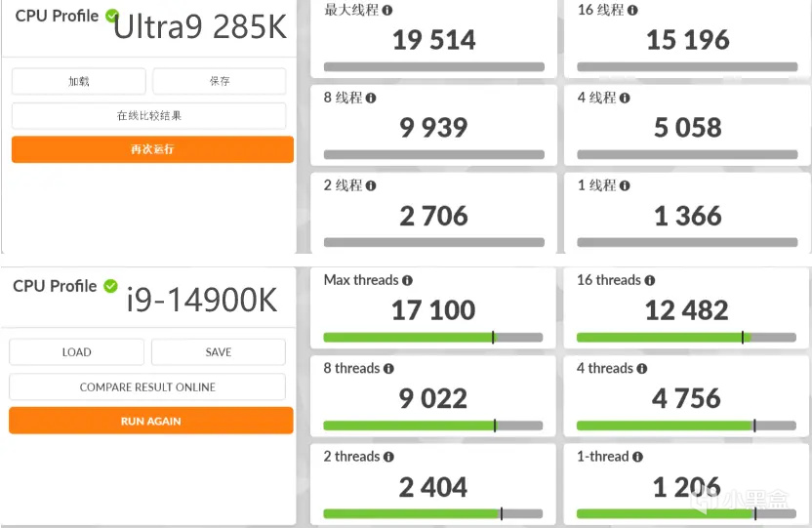Screen dimensions: 812x528
Task: Click info icon next to 8 线程
Action: (x=371, y=98)
